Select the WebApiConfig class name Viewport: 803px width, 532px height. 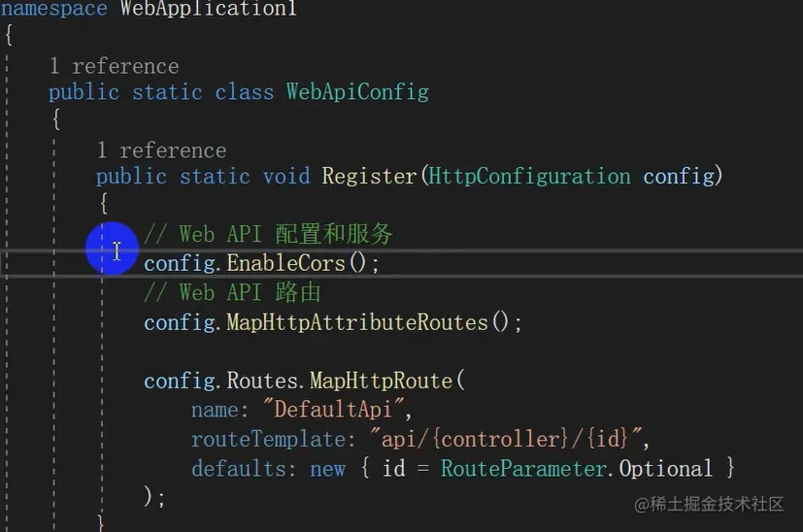coord(357,92)
